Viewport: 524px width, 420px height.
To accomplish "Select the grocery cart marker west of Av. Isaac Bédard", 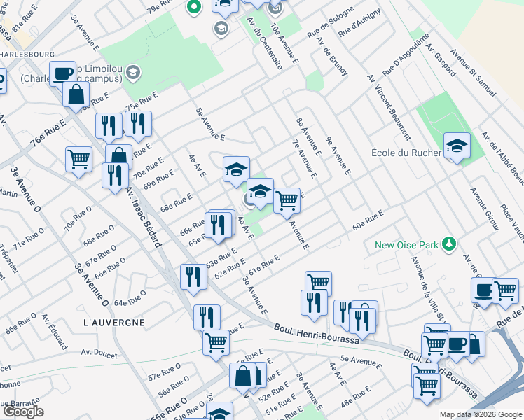I will pyautogui.click(x=79, y=160).
